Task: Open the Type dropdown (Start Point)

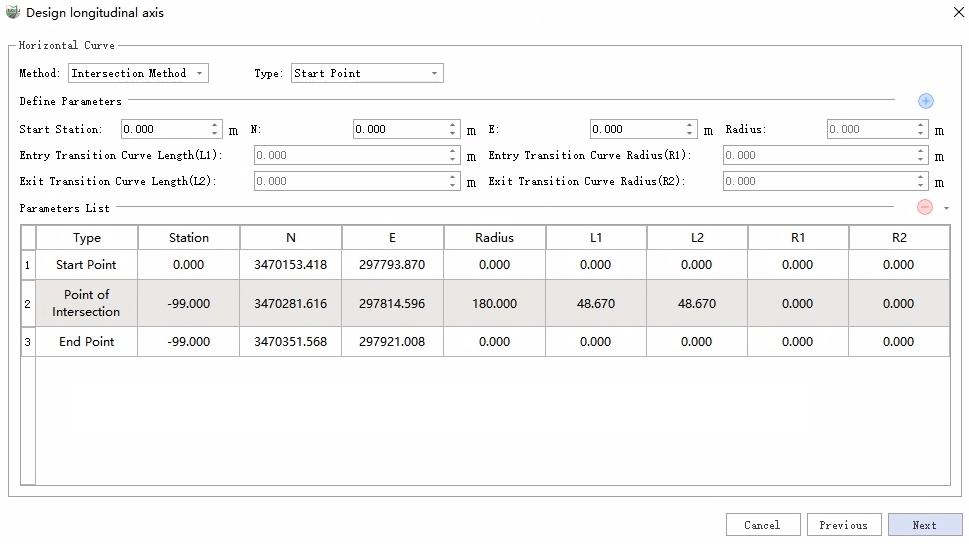Action: click(366, 73)
